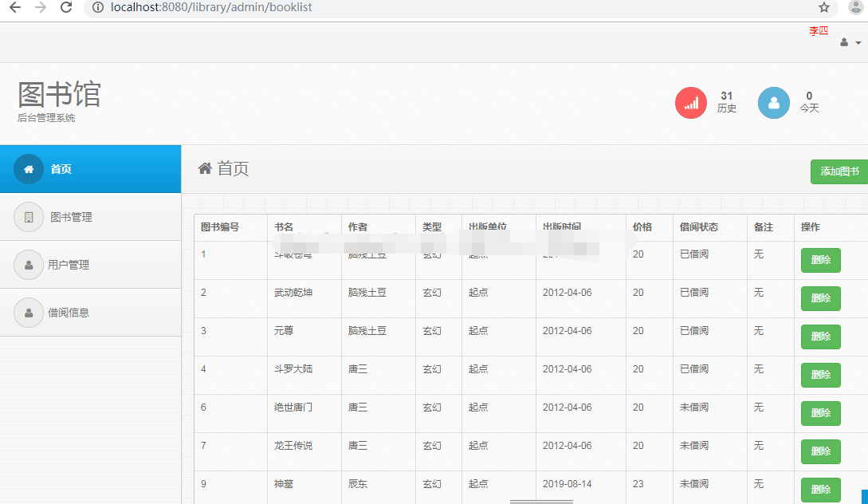This screenshot has width=868, height=504.
Task: Select the 首页 sidebar item
Action: click(x=60, y=168)
